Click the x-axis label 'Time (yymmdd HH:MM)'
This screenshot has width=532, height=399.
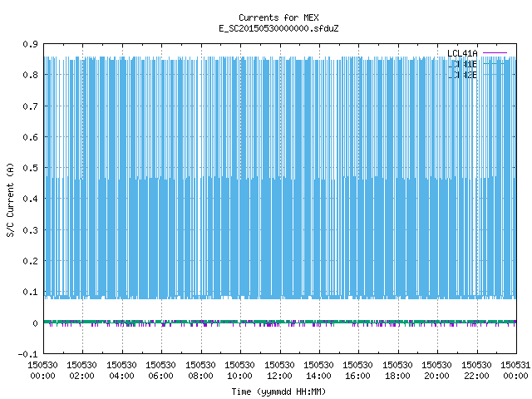point(278,392)
